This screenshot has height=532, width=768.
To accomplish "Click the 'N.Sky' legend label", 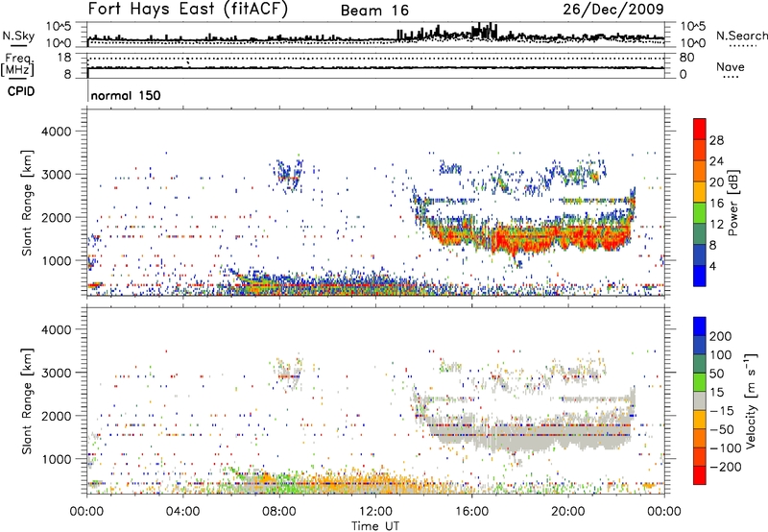I will (18, 36).
